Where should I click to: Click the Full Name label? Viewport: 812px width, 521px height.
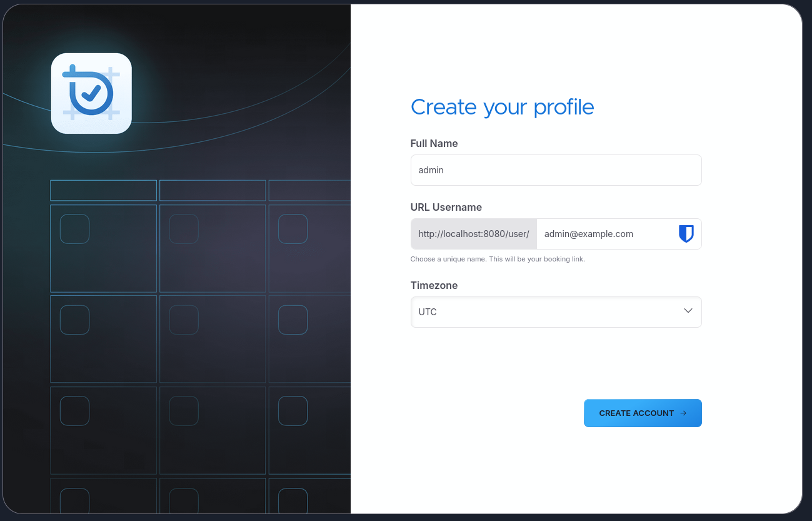click(434, 143)
